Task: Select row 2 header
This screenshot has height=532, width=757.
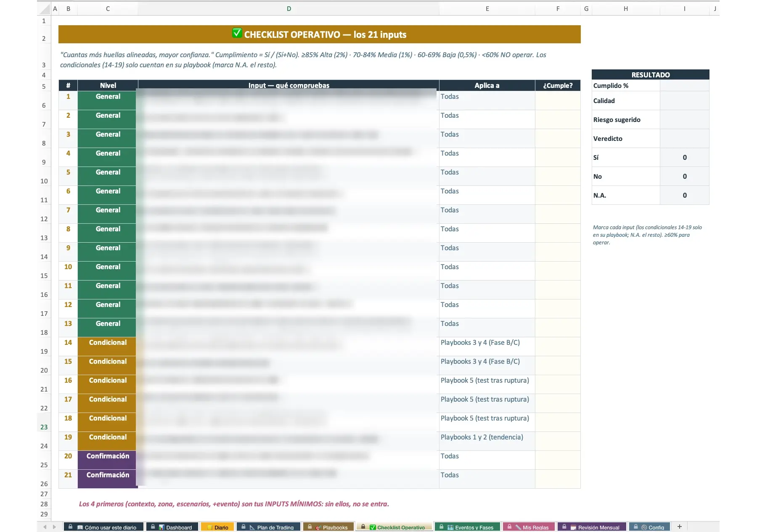Action: click(x=44, y=34)
